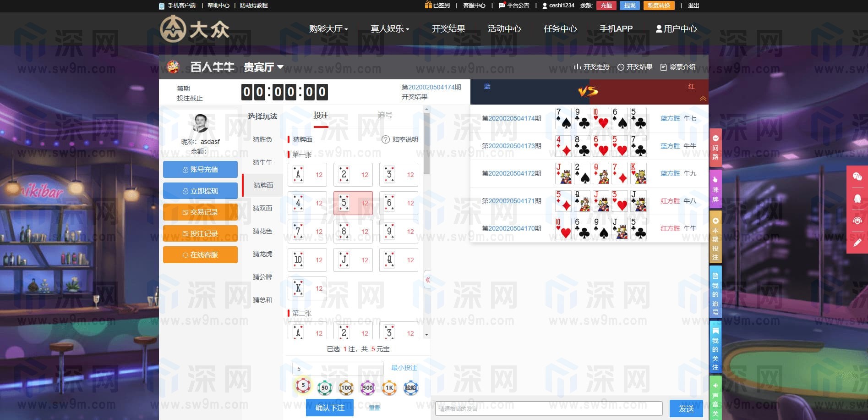Open WeChat contact from floating sidebar
The width and height of the screenshot is (868, 420).
857,177
